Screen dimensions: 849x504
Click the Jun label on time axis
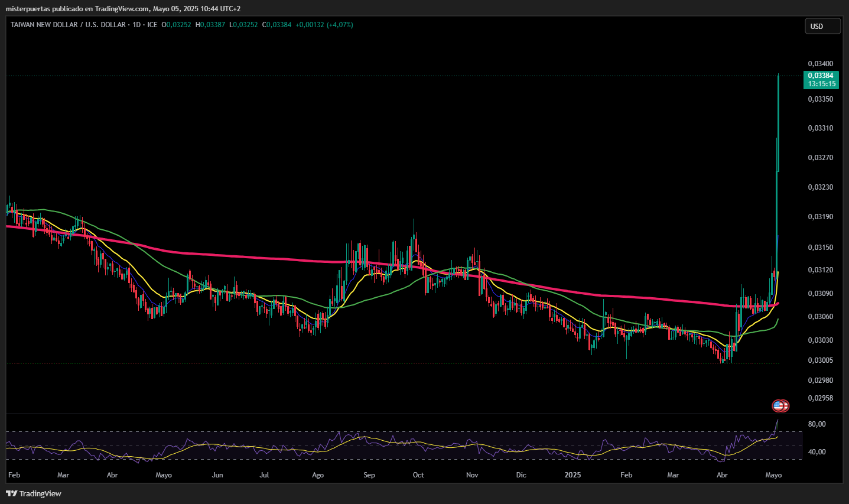click(x=217, y=475)
